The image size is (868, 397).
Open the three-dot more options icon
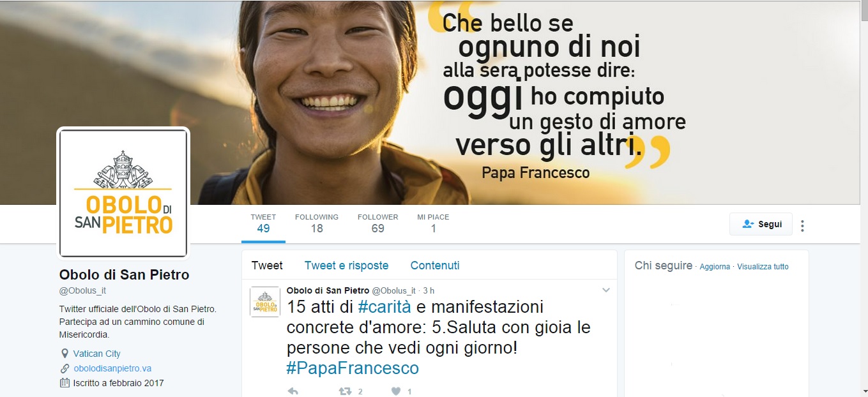pos(803,225)
